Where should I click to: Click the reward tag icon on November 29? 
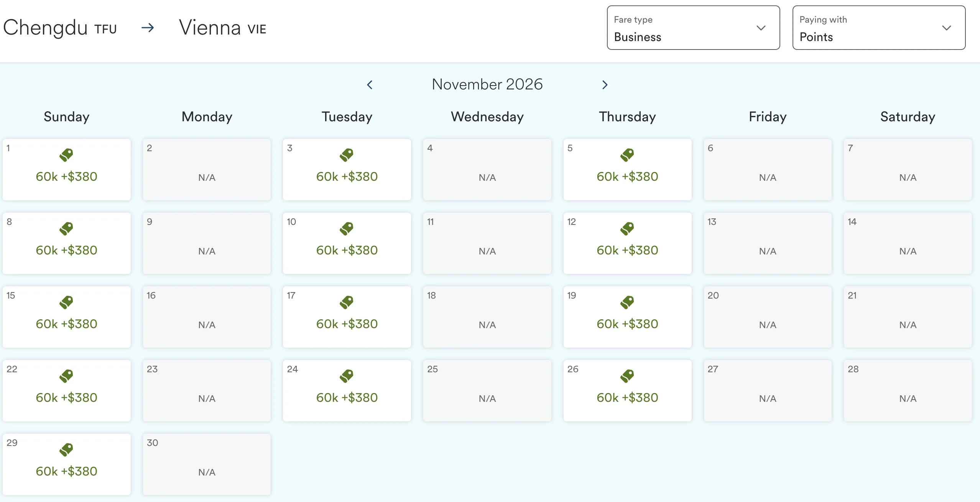click(x=66, y=450)
